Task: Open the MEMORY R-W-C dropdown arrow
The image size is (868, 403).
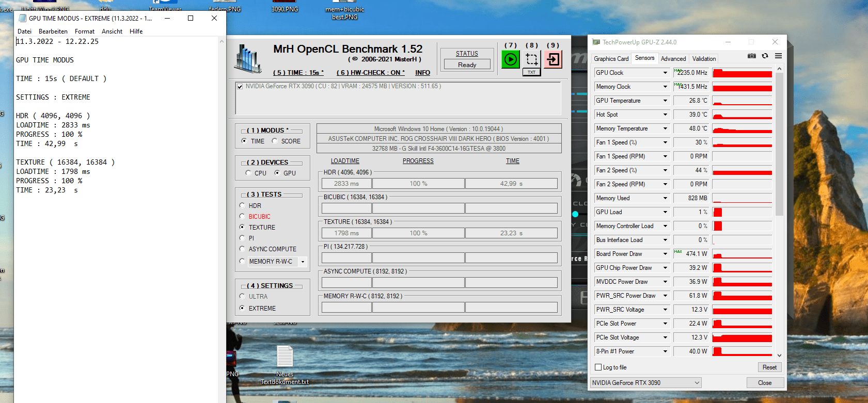Action: (x=303, y=262)
